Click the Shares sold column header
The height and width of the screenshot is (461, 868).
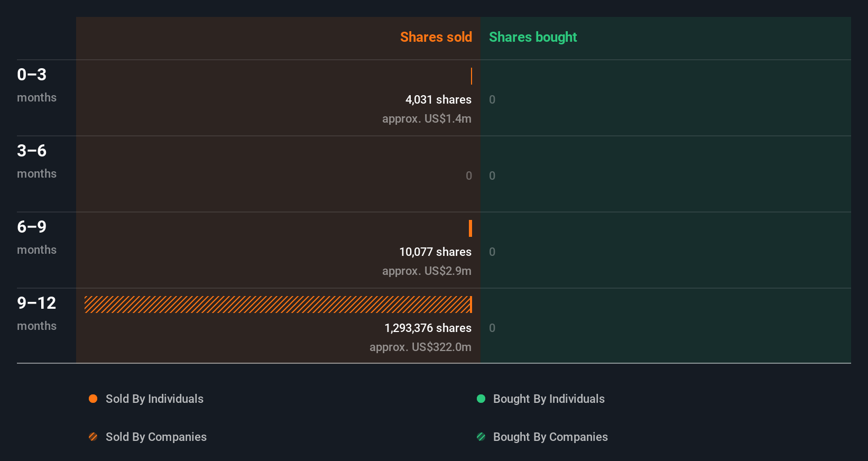pos(436,37)
